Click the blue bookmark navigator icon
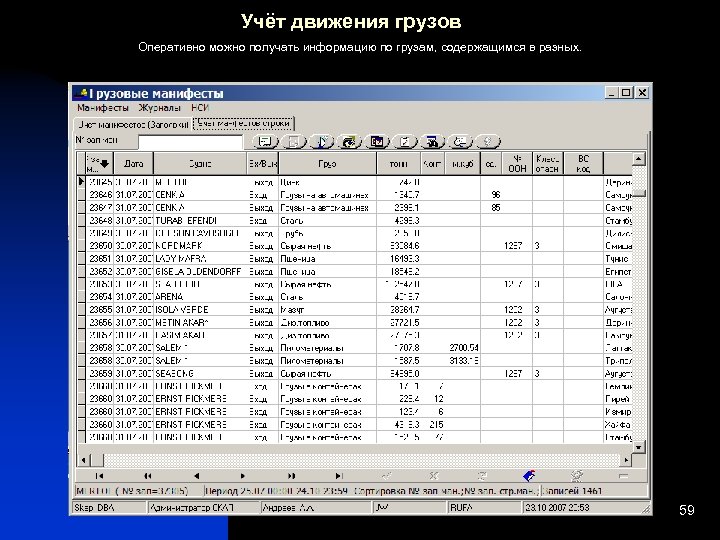720x540 pixels. 529,476
